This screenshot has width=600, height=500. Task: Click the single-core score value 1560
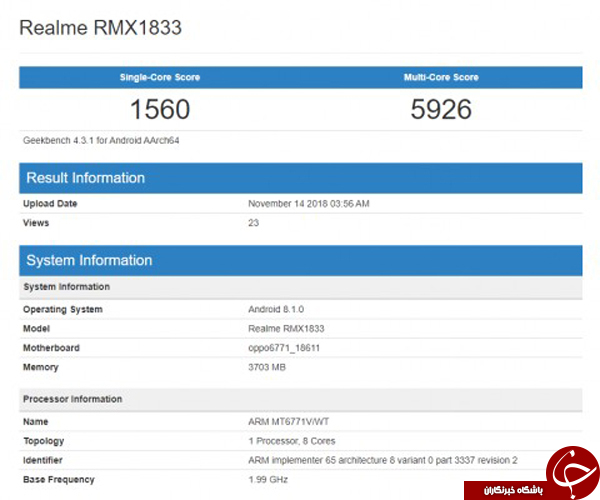[160, 109]
